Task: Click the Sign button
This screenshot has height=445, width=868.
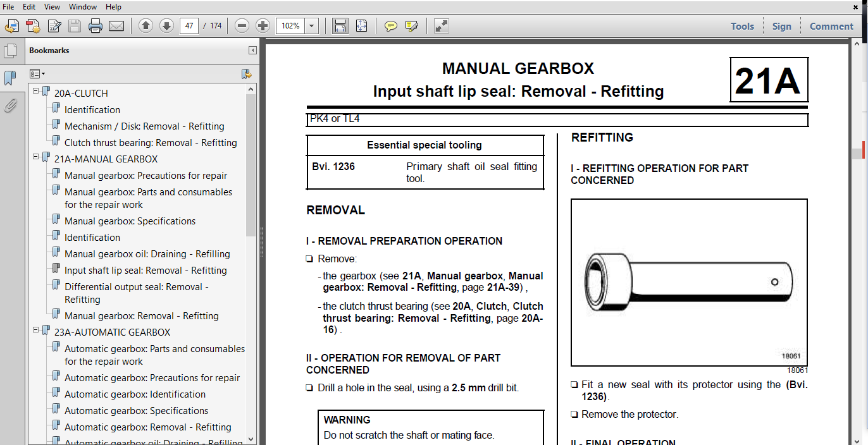Action: (x=782, y=26)
